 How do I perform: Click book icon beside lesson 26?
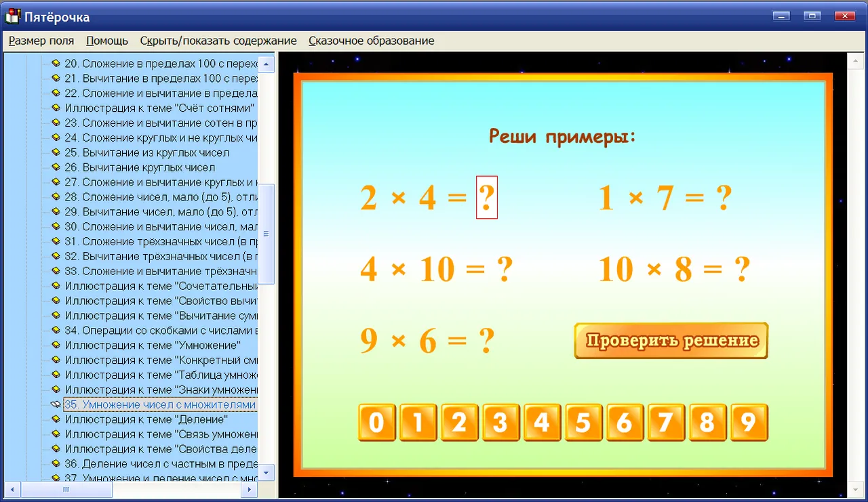(56, 167)
